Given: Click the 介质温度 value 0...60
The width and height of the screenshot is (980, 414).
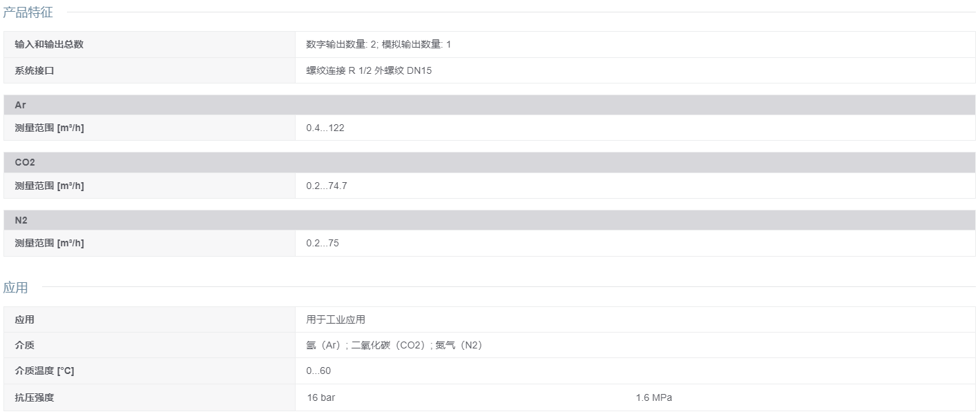Looking at the screenshot, I should coord(318,371).
